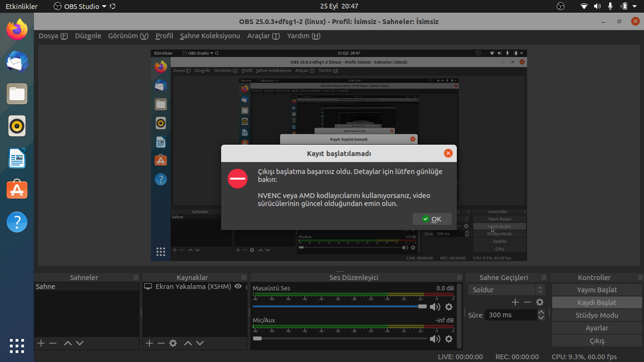This screenshot has width=644, height=362.
Task: Open LibreOffice Writer from the dock
Action: point(17,158)
